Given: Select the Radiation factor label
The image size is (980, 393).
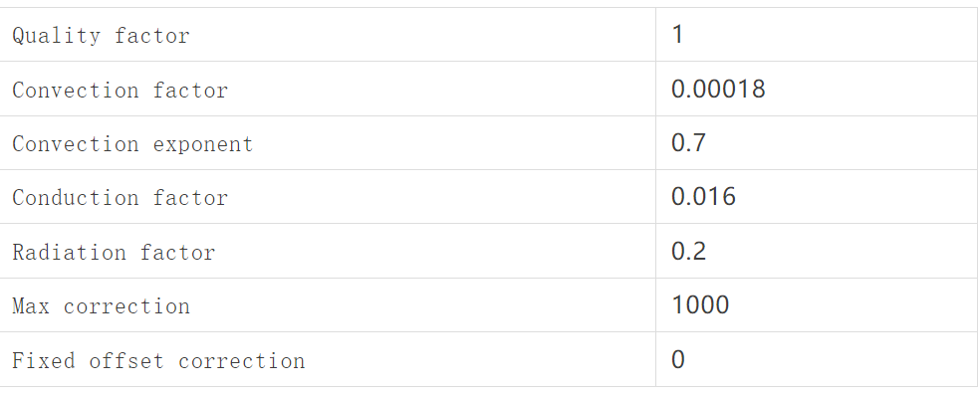Looking at the screenshot, I should click(x=114, y=253).
